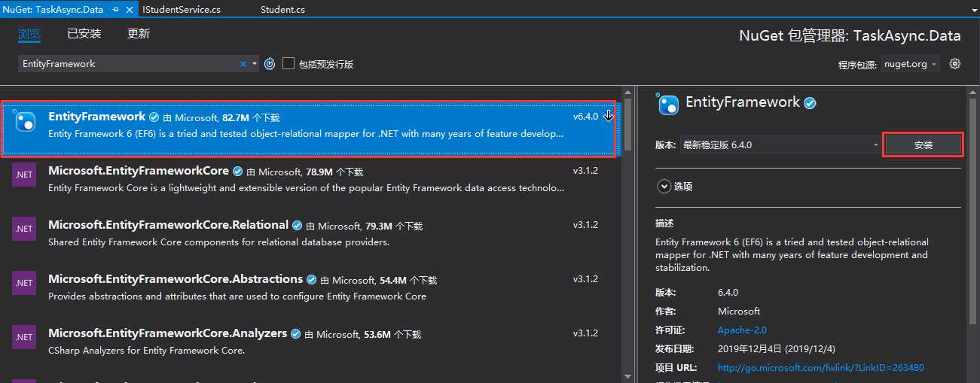Click the EntityFrameworkCore.Relational .NET icon

(23, 229)
